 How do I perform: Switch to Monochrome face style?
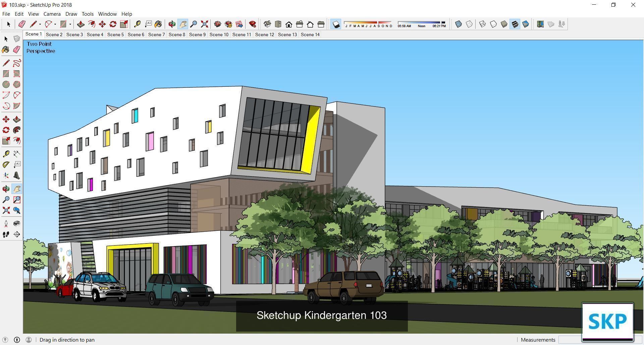526,24
